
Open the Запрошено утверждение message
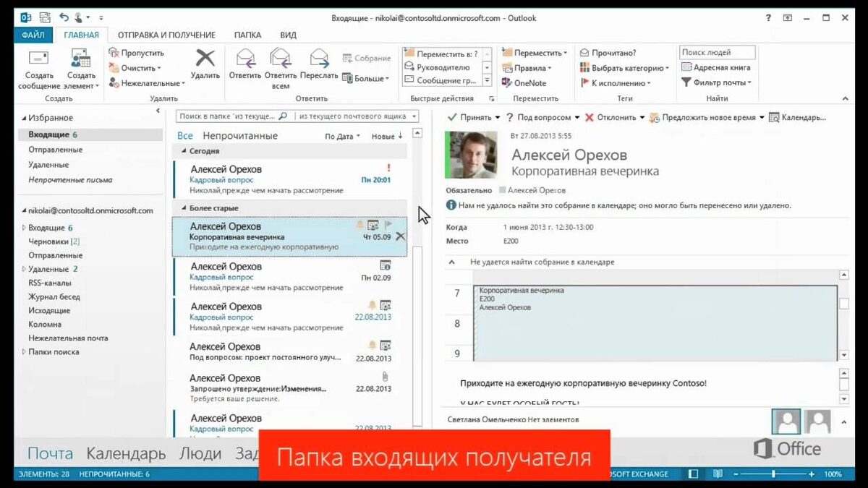click(x=290, y=388)
